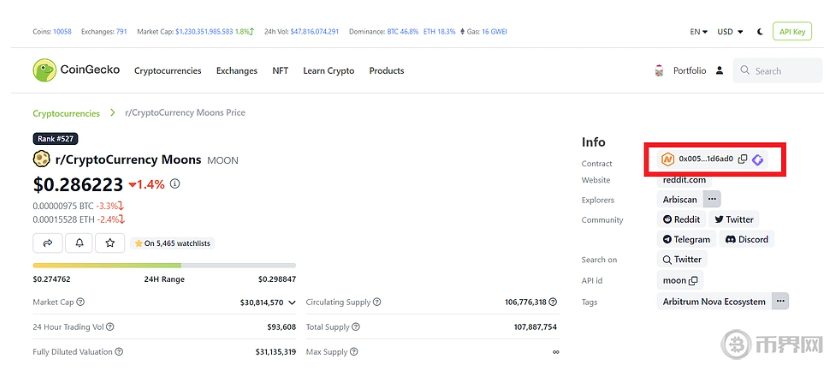Click the 24H Range progress bar
The image size is (834, 372).
pos(164,265)
